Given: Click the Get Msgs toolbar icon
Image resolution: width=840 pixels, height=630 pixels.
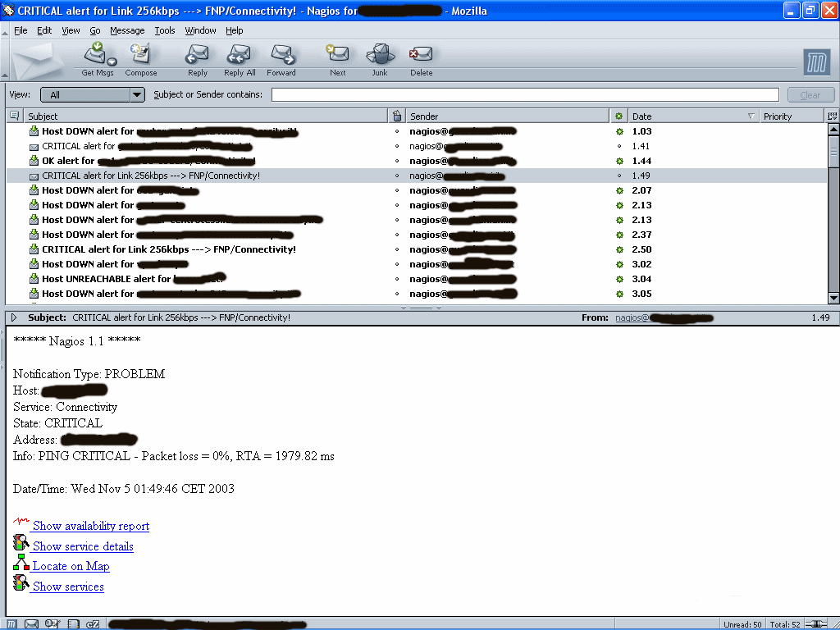Looking at the screenshot, I should (97, 54).
